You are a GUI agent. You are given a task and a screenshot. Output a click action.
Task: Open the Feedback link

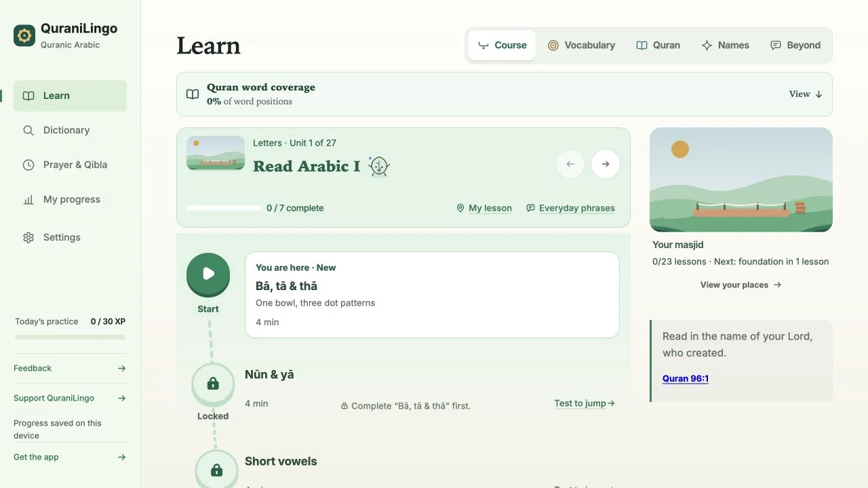pyautogui.click(x=70, y=368)
